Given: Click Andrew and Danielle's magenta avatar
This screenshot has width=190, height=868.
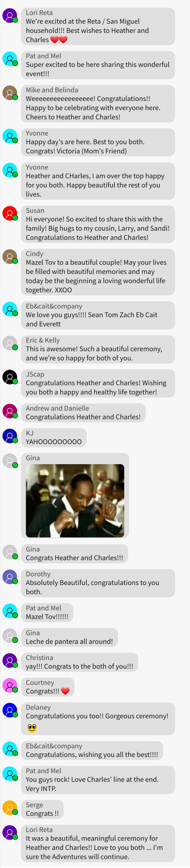Looking at the screenshot, I should click(x=10, y=411).
